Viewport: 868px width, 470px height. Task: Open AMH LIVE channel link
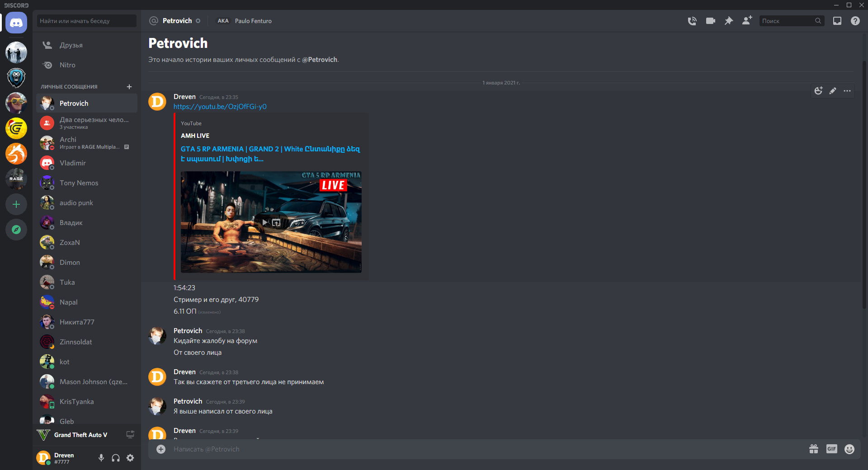tap(195, 136)
